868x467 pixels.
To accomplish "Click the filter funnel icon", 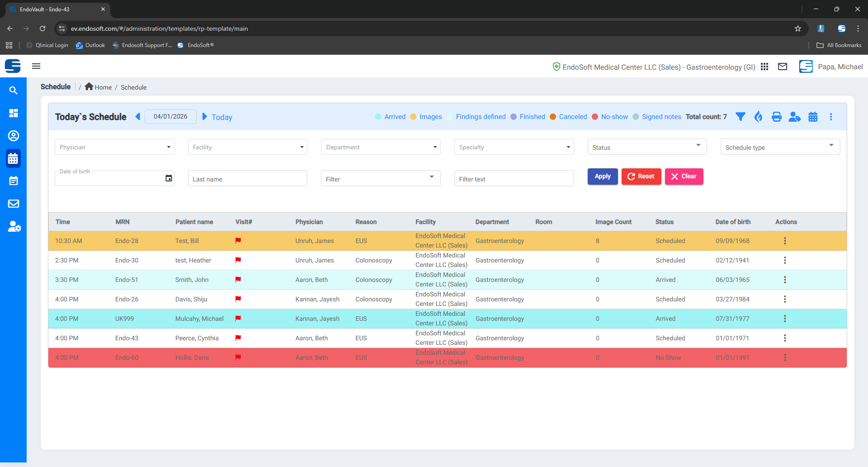I will 740,117.
